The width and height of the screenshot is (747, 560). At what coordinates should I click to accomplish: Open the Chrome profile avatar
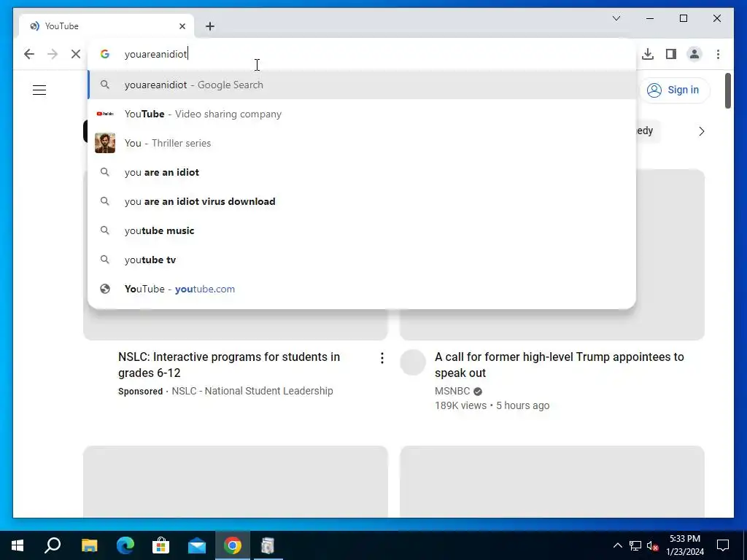[x=694, y=54]
